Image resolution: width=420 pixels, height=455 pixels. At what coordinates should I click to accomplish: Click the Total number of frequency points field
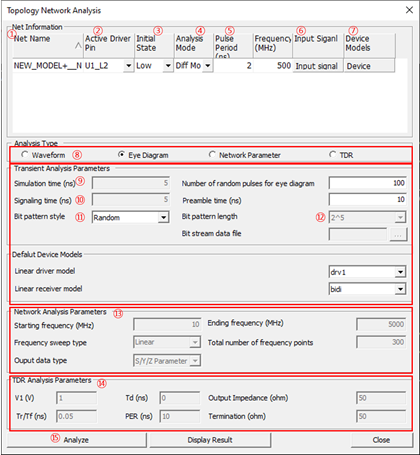tap(381, 342)
